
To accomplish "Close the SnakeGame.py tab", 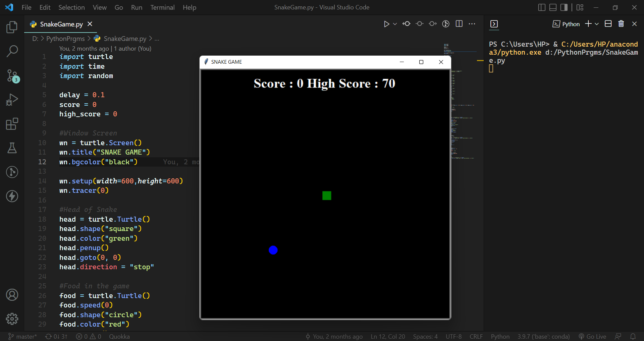I will (x=90, y=24).
